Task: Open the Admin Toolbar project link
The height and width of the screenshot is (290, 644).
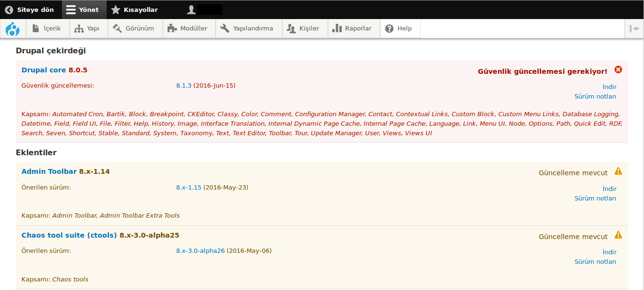Action: point(49,171)
